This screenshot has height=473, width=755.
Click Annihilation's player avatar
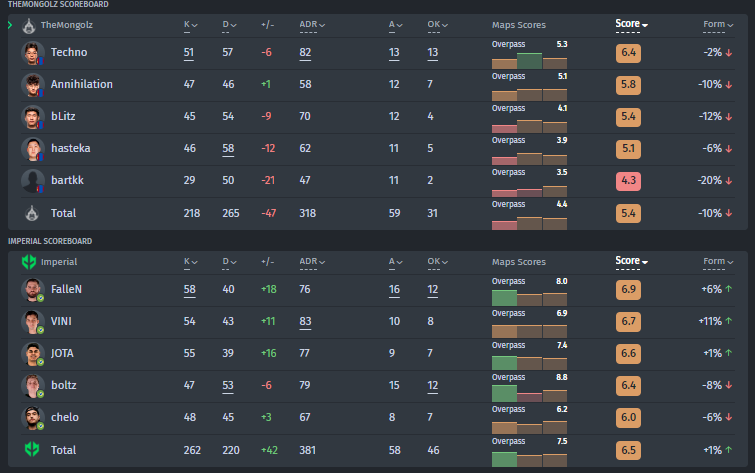pyautogui.click(x=30, y=84)
